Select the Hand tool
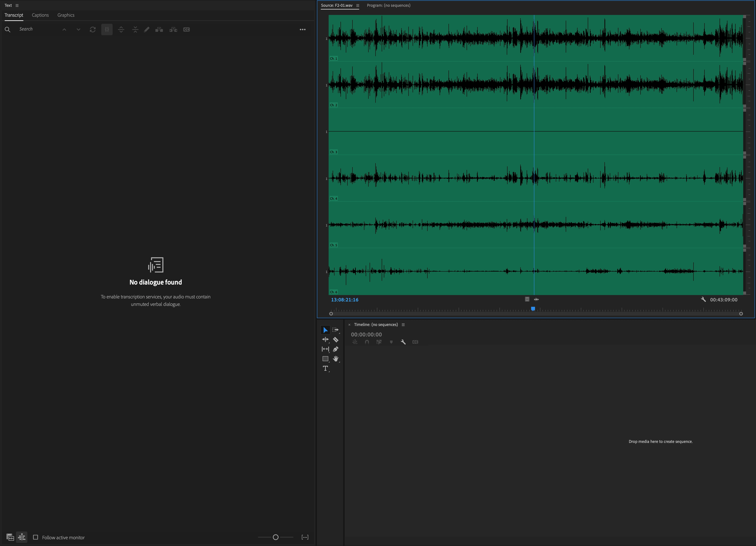The image size is (756, 546). point(336,359)
